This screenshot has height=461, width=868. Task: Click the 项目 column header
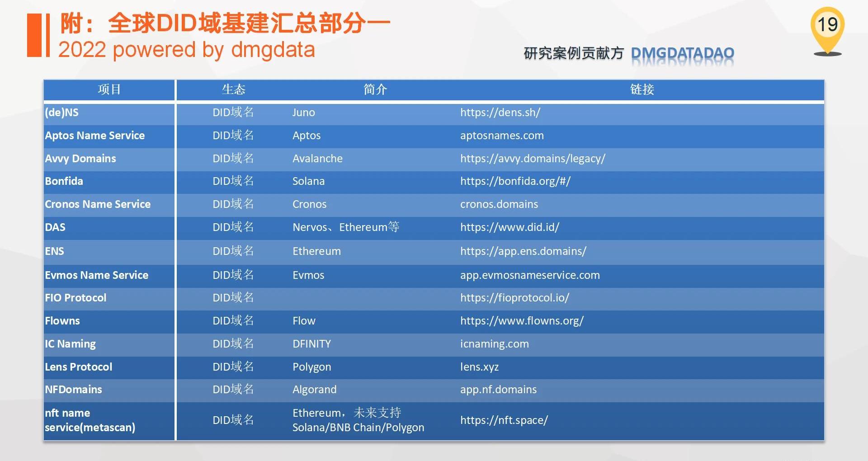[109, 89]
